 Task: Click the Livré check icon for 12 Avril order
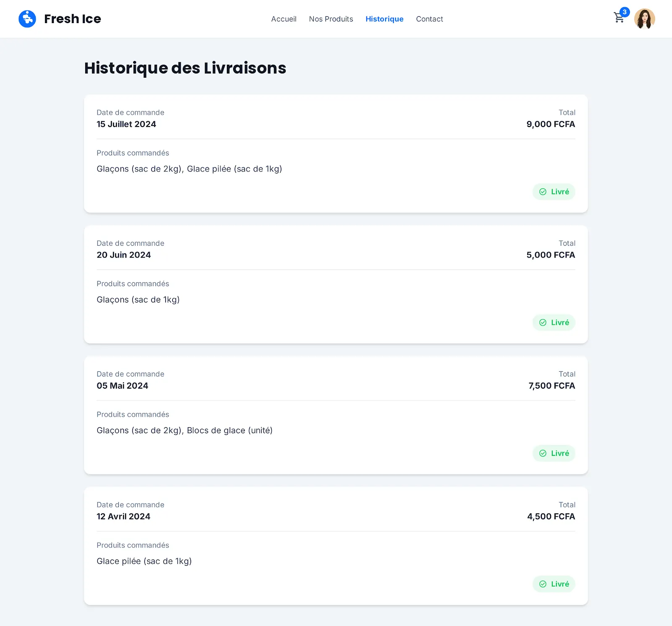tap(543, 584)
